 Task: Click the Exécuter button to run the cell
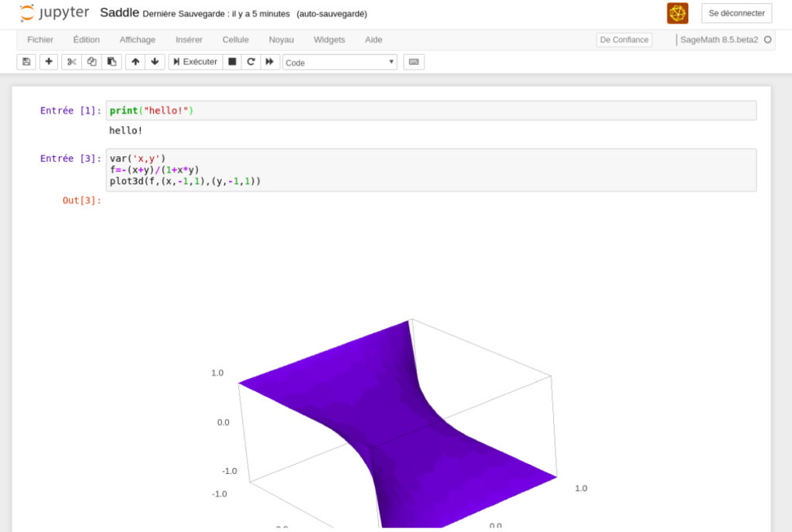click(194, 61)
